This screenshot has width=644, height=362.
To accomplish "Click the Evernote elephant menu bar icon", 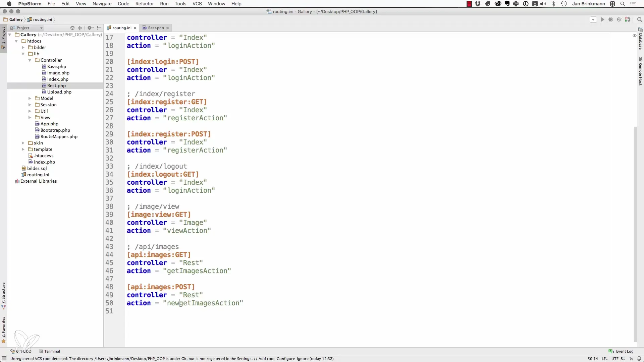I will coord(507,4).
